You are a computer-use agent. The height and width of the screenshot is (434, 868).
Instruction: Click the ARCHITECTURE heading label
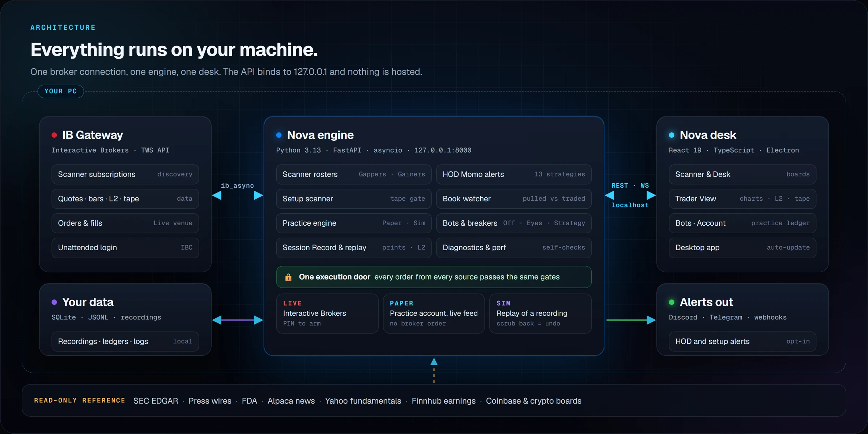(x=63, y=27)
